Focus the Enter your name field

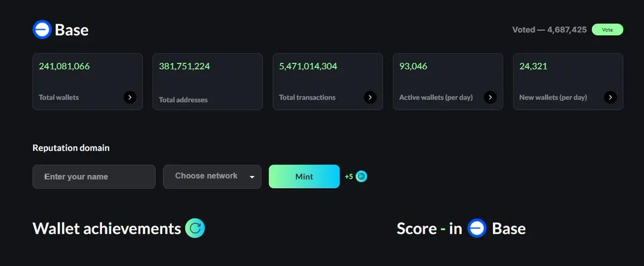coord(94,176)
